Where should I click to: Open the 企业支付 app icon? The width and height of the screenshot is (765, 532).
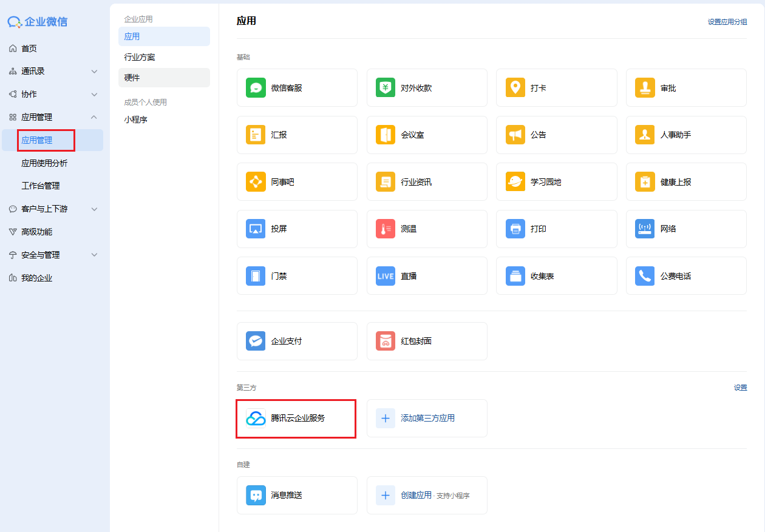tap(256, 341)
